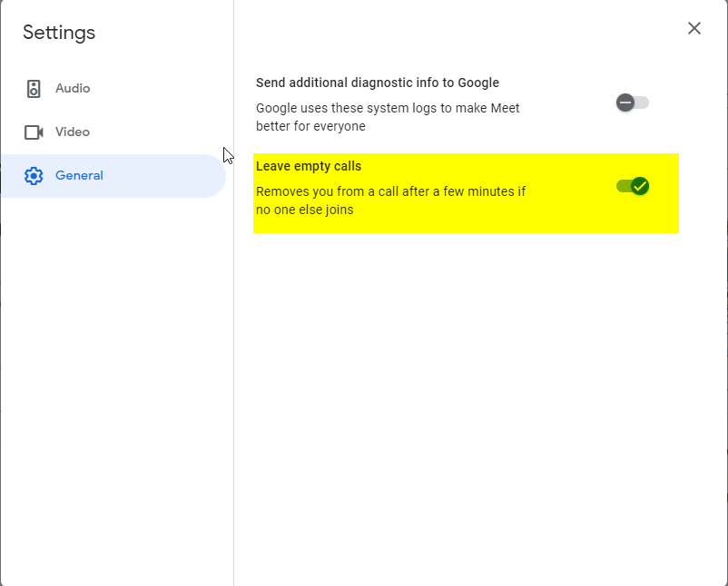Image resolution: width=728 pixels, height=586 pixels.
Task: Click the Settings heading text
Action: tap(58, 33)
